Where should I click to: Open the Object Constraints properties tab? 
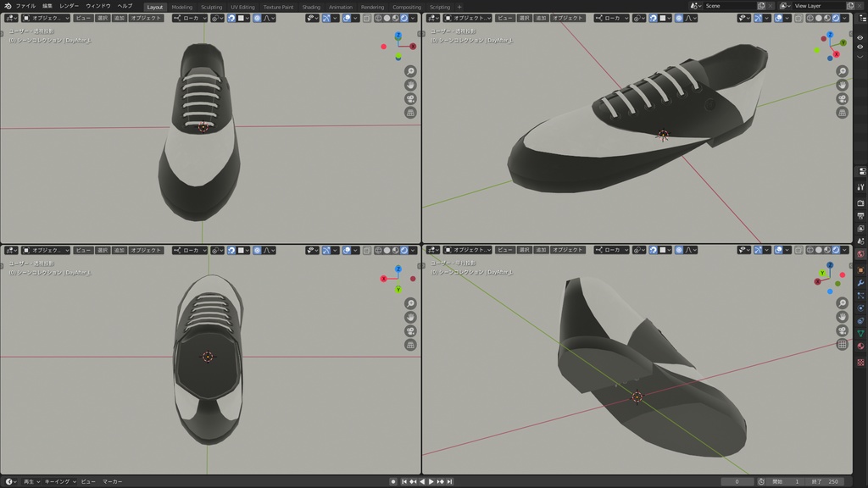click(x=861, y=321)
